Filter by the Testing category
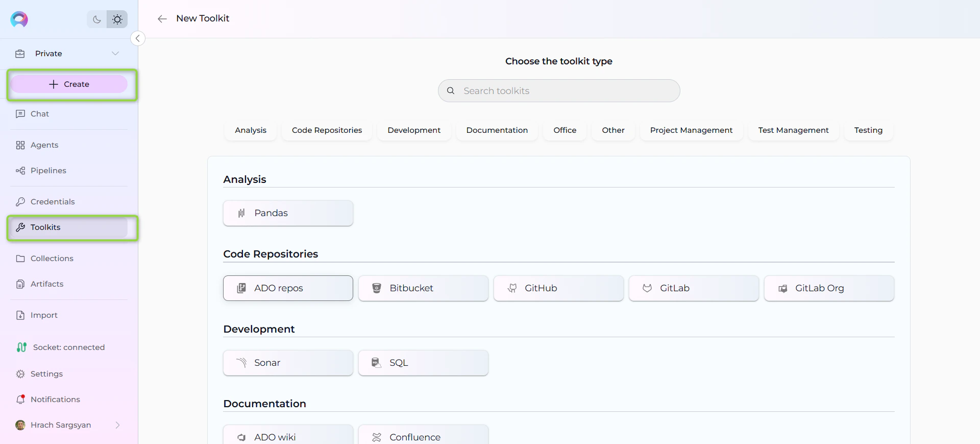 pyautogui.click(x=869, y=130)
